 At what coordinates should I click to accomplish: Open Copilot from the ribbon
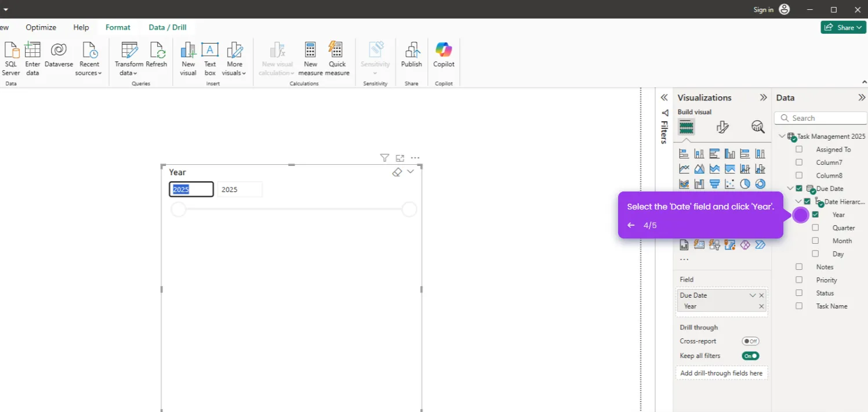pyautogui.click(x=444, y=56)
